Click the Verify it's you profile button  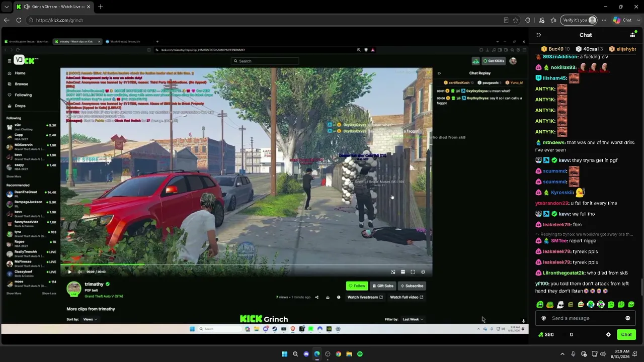(579, 20)
